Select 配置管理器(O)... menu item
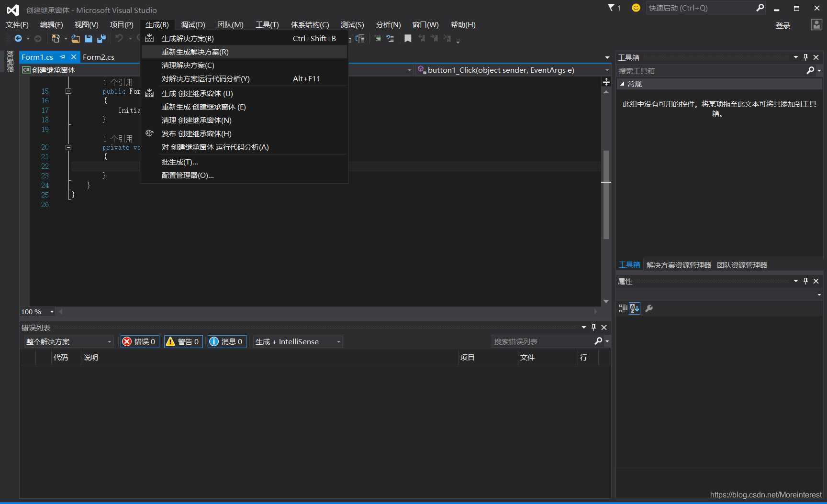This screenshot has width=827, height=504. tap(244, 175)
